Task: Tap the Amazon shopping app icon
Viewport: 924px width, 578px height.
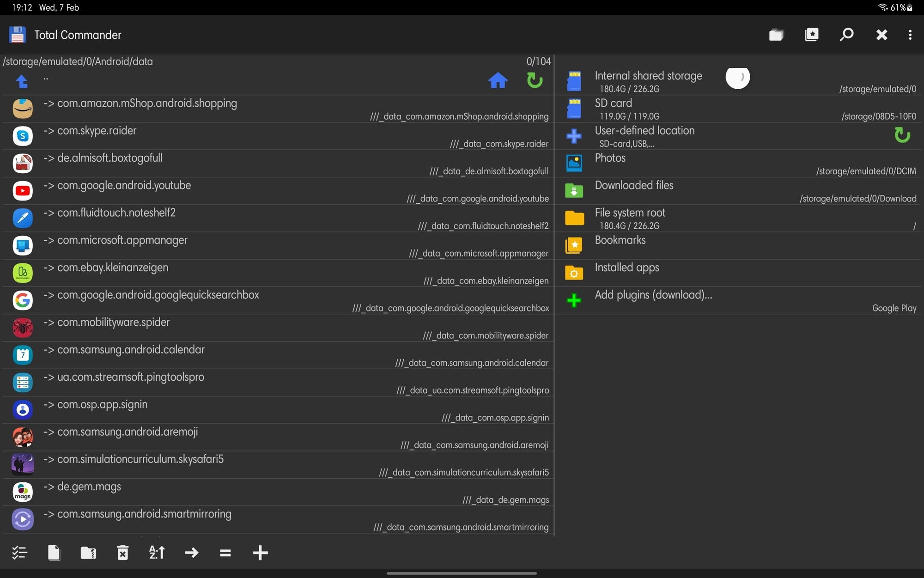Action: pyautogui.click(x=22, y=109)
